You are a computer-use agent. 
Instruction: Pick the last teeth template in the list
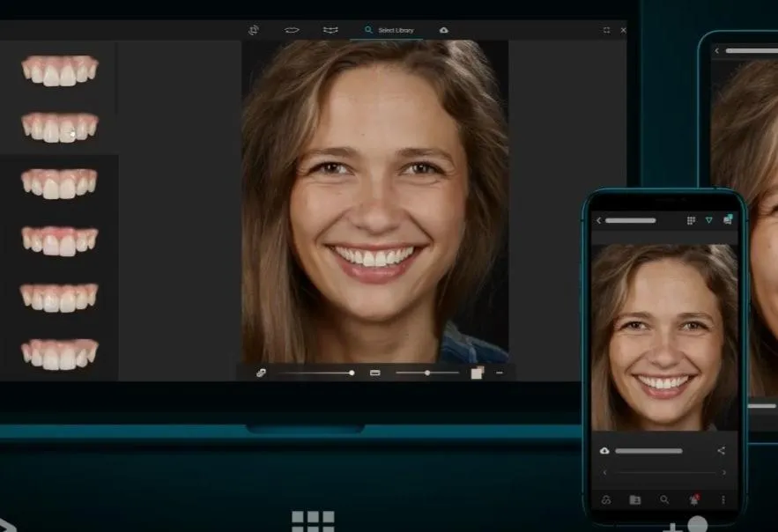click(x=60, y=353)
